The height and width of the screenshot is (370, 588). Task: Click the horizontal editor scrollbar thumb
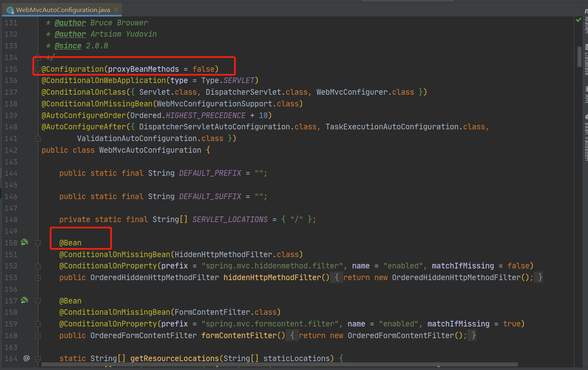point(279,364)
